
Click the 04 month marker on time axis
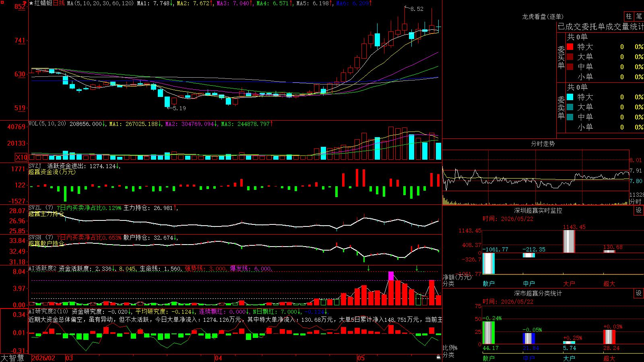pyautogui.click(x=219, y=358)
